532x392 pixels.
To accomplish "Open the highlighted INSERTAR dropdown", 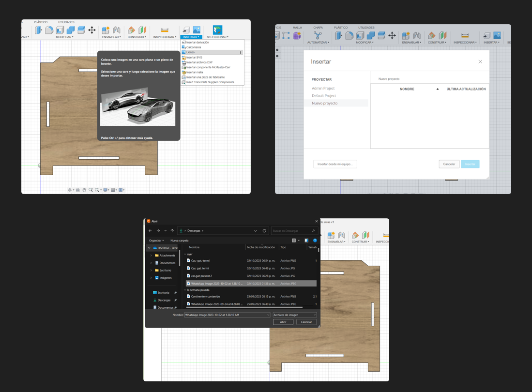I will coord(191,37).
